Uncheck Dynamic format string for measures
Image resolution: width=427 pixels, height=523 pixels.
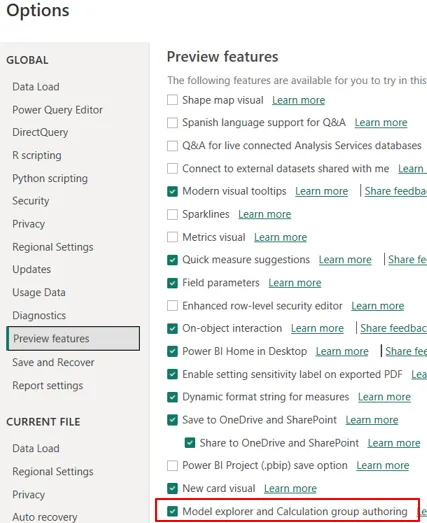pyautogui.click(x=172, y=397)
